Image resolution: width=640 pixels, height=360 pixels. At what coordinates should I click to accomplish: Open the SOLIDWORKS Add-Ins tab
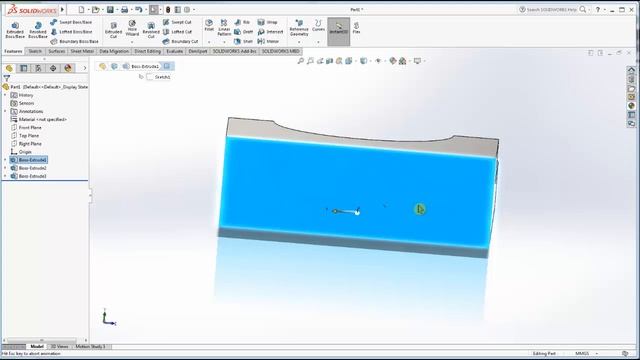point(235,51)
